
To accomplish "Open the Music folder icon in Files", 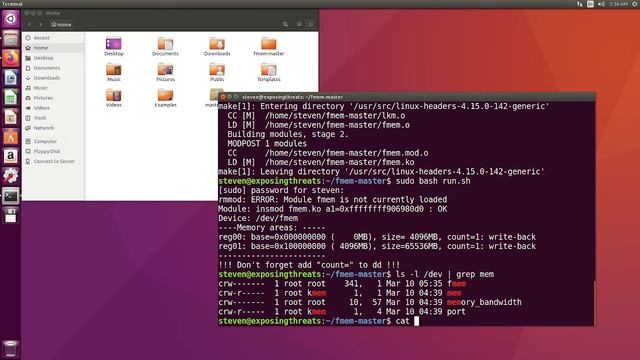I will point(113,72).
